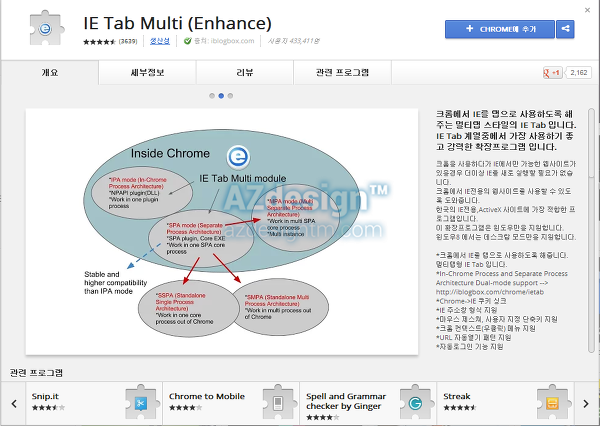Click the 'IE Tab Multi (Enhance)' title
600x426 pixels.
178,23
